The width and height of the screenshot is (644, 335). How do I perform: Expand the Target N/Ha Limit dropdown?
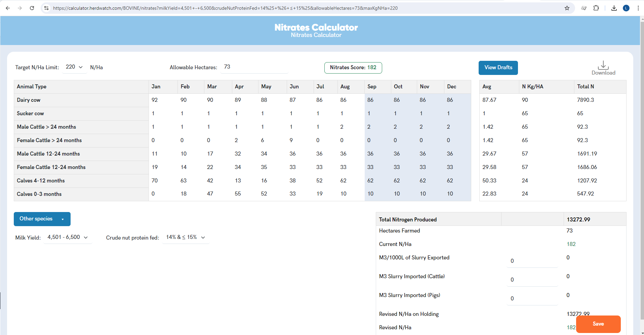click(74, 67)
